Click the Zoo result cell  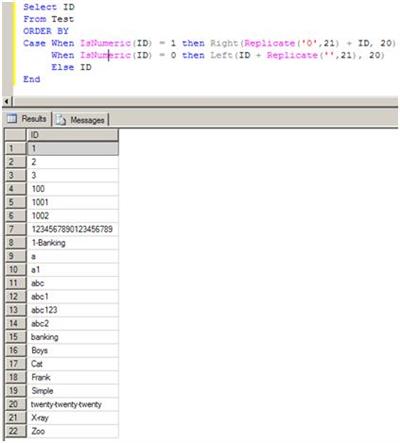coord(72,431)
